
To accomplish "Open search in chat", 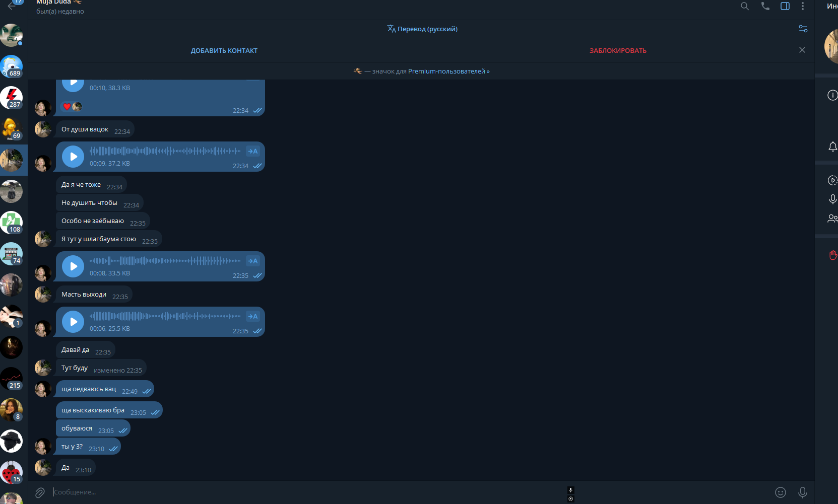I will pyautogui.click(x=744, y=6).
